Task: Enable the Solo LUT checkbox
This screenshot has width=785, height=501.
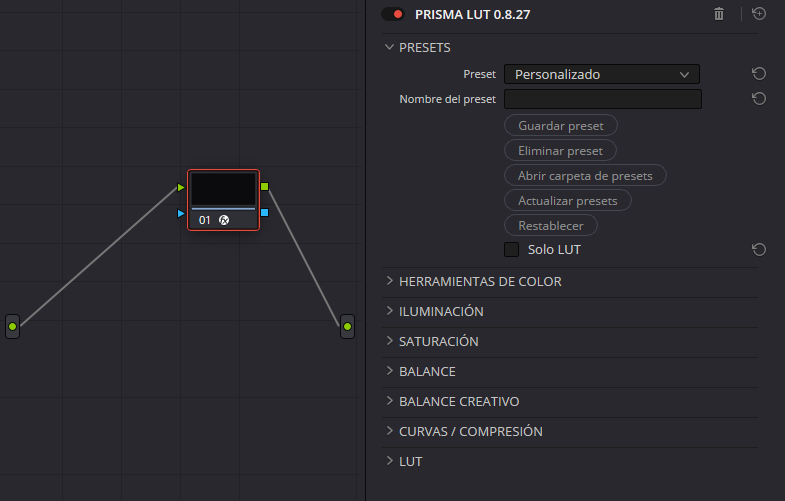Action: click(511, 249)
